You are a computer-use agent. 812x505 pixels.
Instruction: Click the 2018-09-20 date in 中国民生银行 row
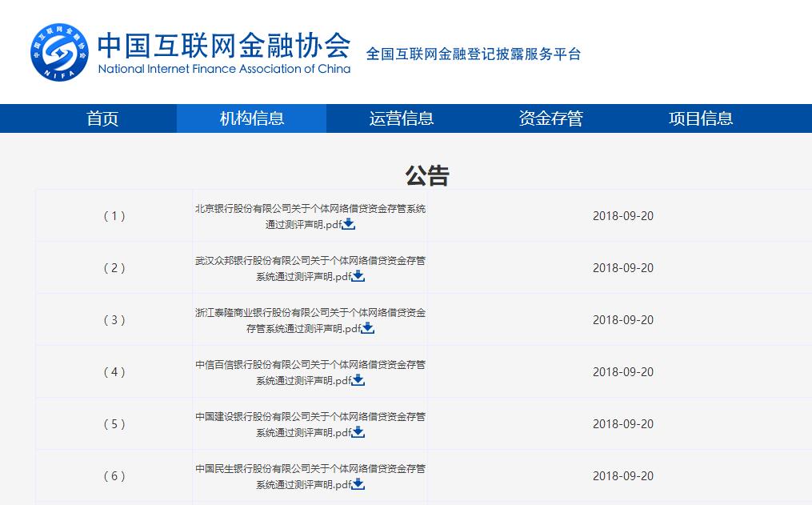point(623,476)
